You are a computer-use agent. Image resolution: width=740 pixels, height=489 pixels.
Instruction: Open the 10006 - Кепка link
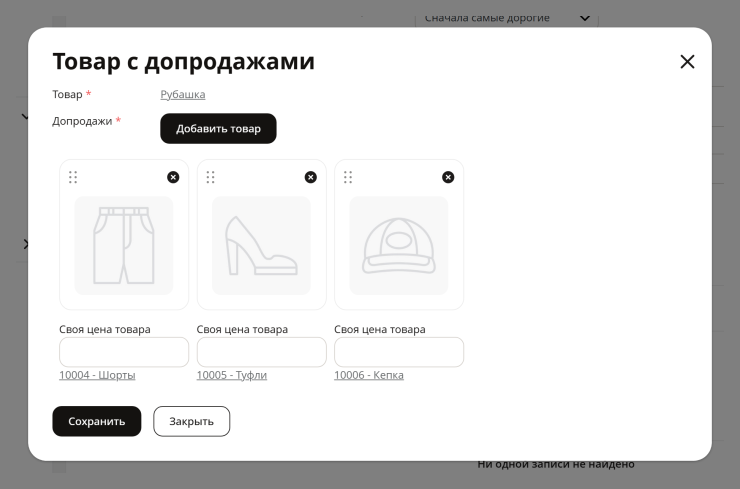tap(369, 375)
